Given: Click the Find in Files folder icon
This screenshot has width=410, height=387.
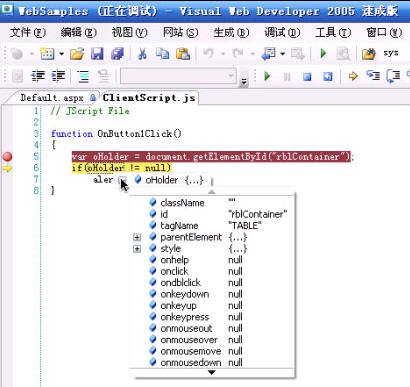Looking at the screenshot, I should coord(369,54).
